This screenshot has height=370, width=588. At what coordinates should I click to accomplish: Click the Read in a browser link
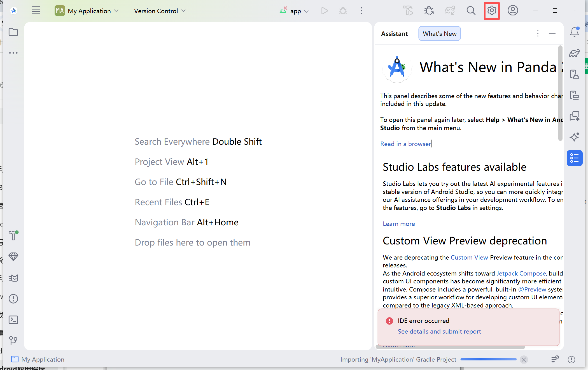[405, 144]
